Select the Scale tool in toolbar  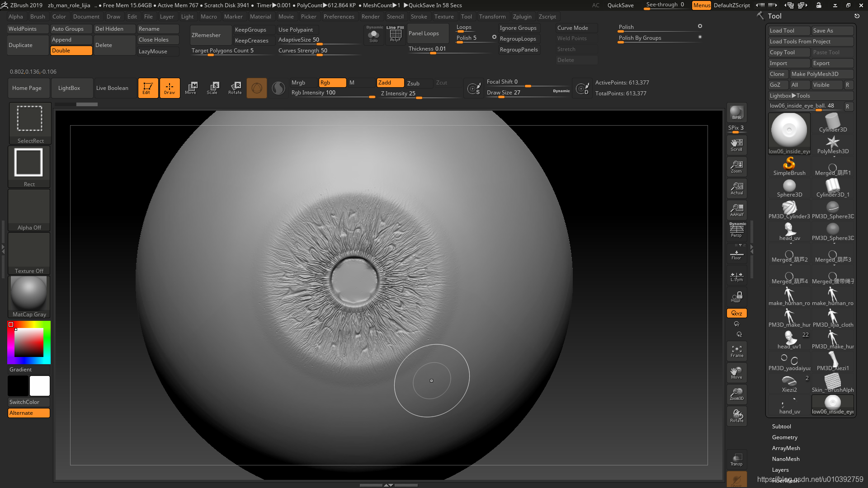pyautogui.click(x=212, y=88)
